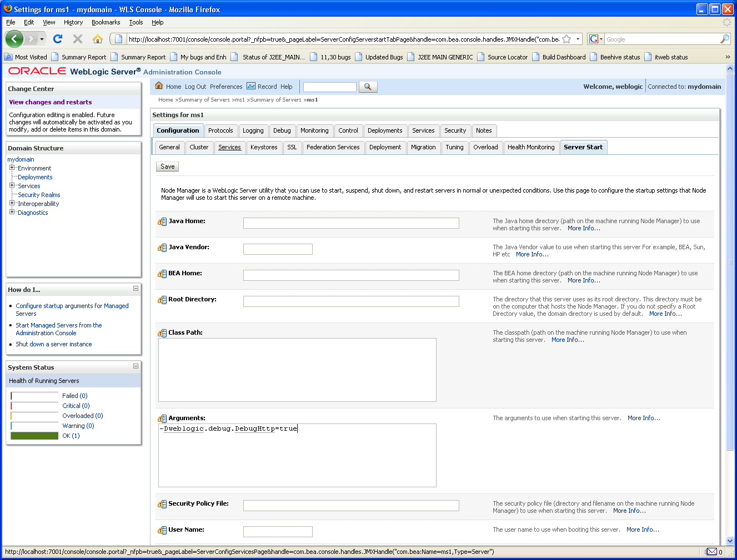The height and width of the screenshot is (560, 737).
Task: Open View changes and restarts link
Action: [x=51, y=102]
